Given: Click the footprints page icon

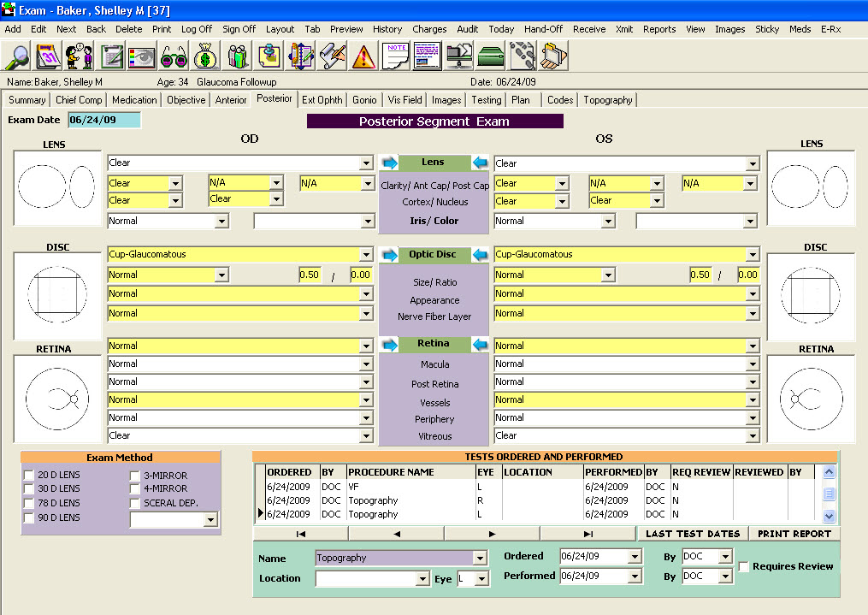Looking at the screenshot, I should point(522,56).
